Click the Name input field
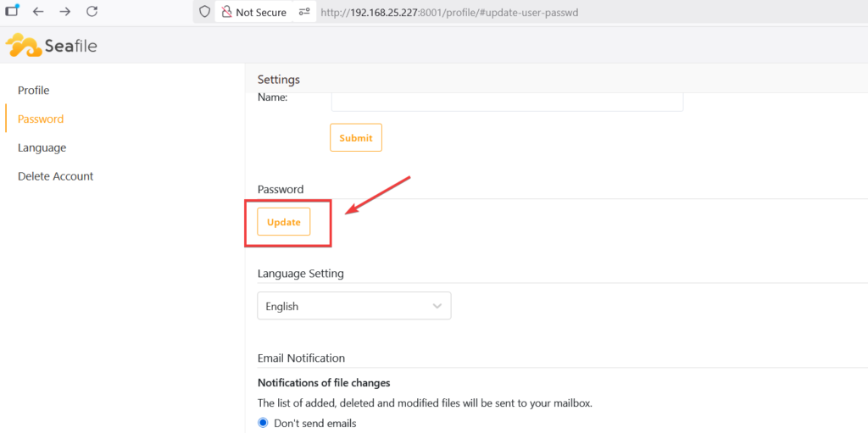 tap(507, 101)
